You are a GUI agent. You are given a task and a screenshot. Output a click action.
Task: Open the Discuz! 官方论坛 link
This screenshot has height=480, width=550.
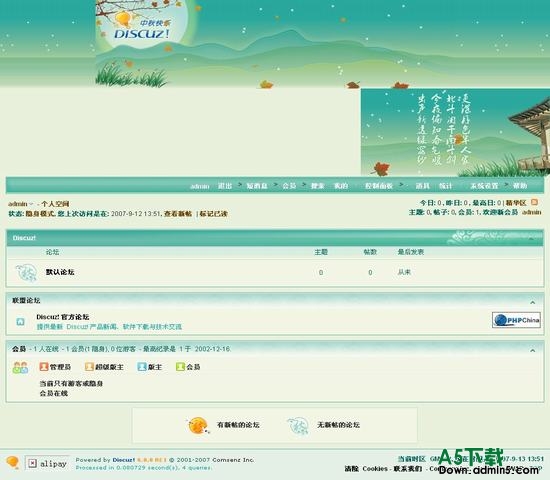pyautogui.click(x=63, y=317)
